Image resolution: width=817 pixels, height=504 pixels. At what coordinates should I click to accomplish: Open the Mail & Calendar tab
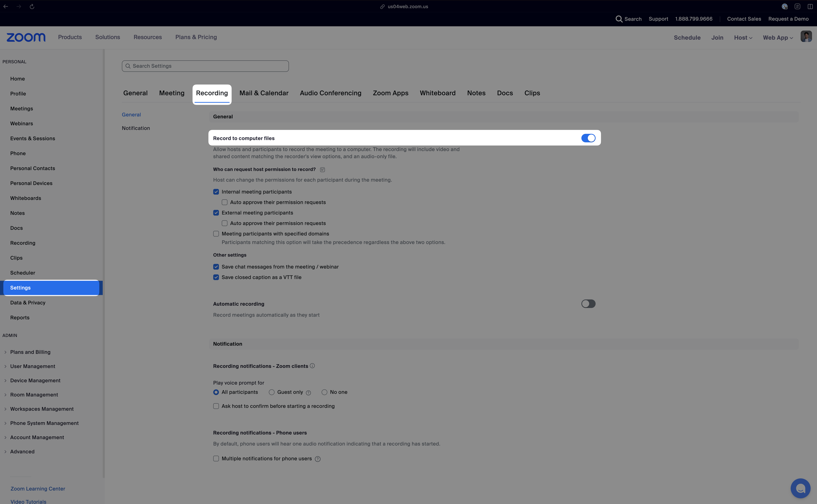264,93
